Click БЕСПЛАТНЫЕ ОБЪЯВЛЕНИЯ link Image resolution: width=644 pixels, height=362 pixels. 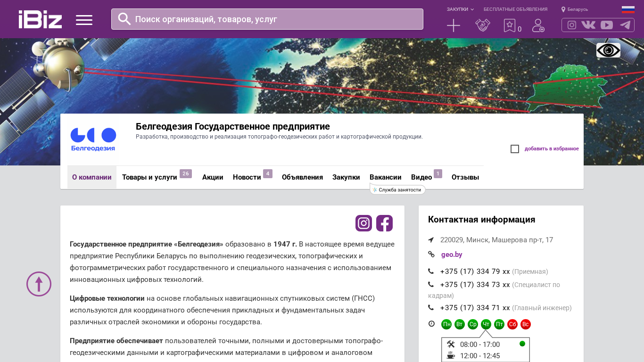coord(515,9)
